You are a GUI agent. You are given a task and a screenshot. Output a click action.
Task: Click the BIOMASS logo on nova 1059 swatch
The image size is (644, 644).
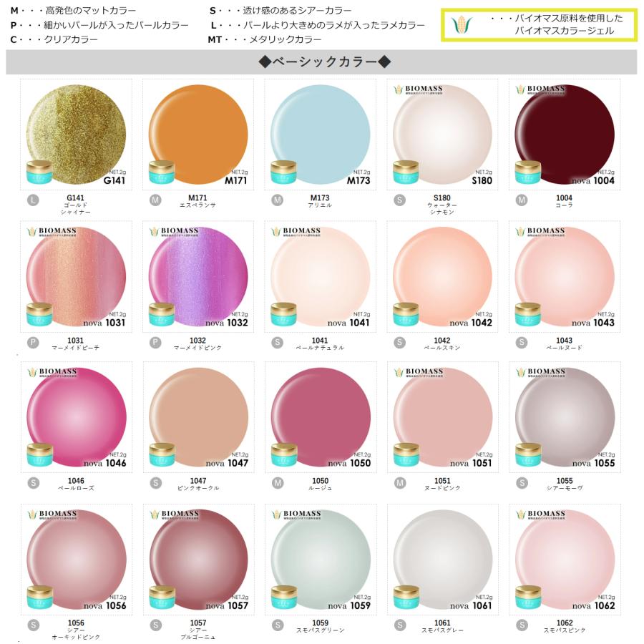pos(296,514)
